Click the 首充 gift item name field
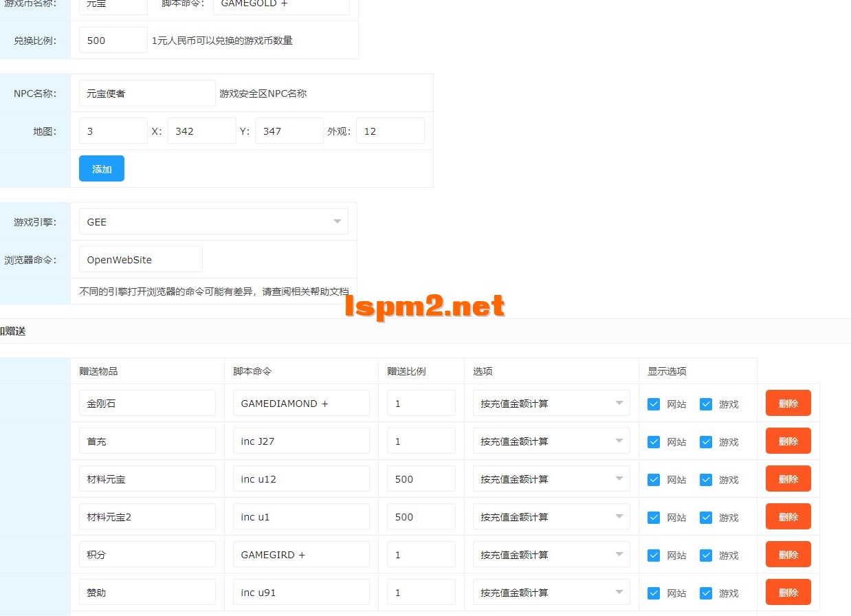Screen dimensions: 851x616 coord(147,441)
